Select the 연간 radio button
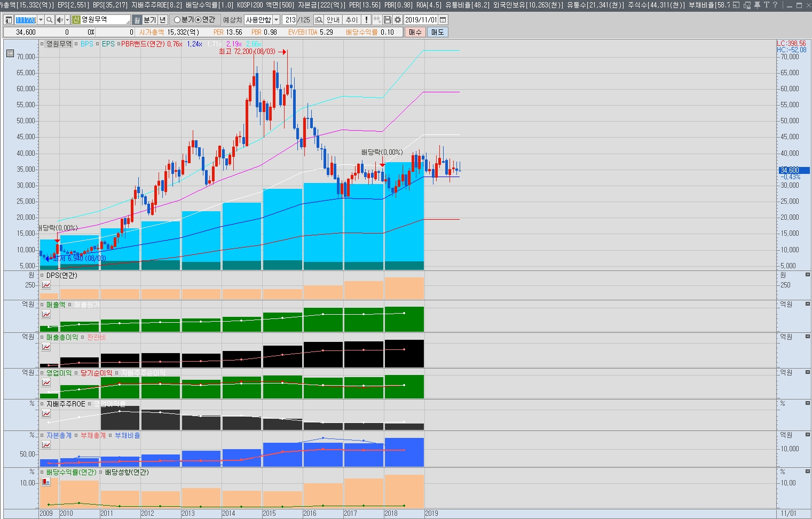The height and width of the screenshot is (519, 812). coord(198,20)
